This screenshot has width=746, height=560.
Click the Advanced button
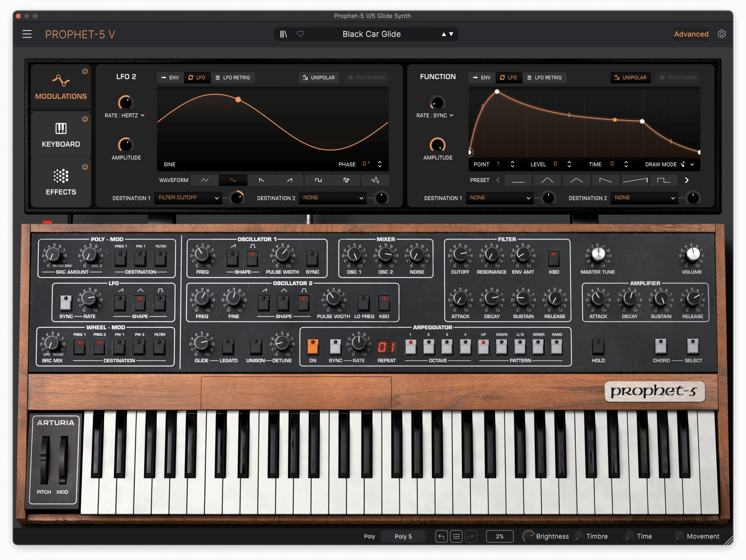pos(691,34)
